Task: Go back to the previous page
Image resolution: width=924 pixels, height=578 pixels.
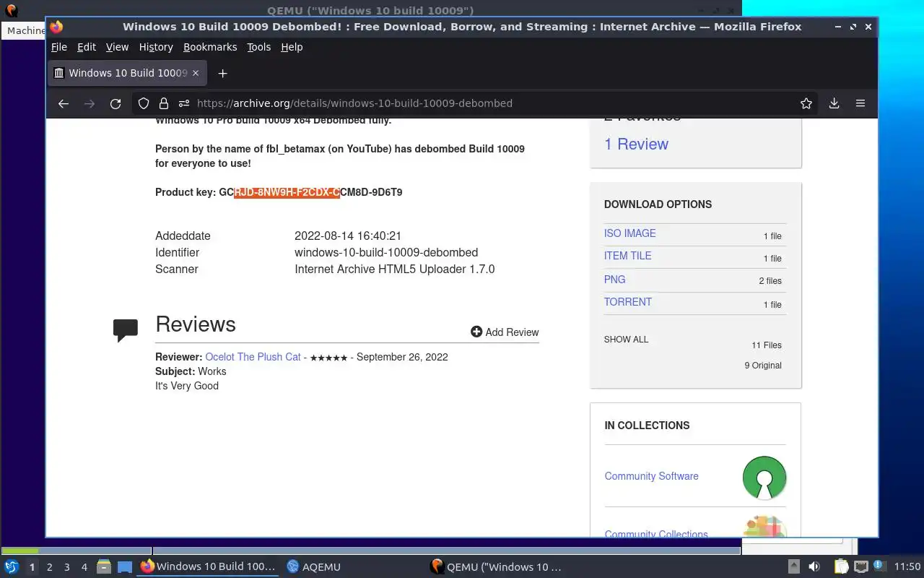Action: coord(64,103)
